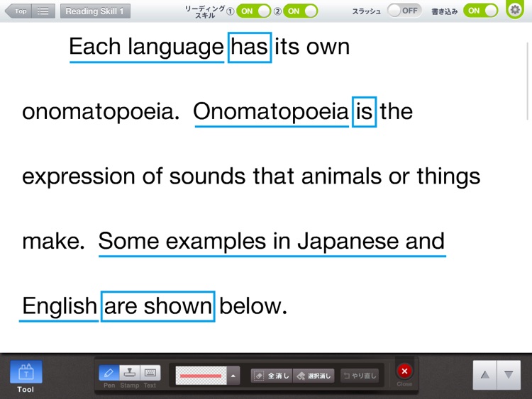
Task: Disable the 書き込み writing switch
Action: (x=481, y=11)
